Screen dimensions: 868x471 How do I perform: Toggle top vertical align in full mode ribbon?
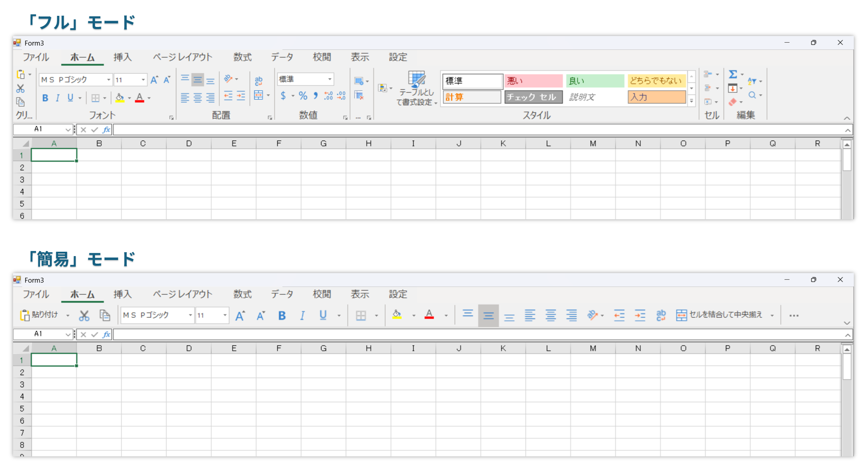point(185,79)
